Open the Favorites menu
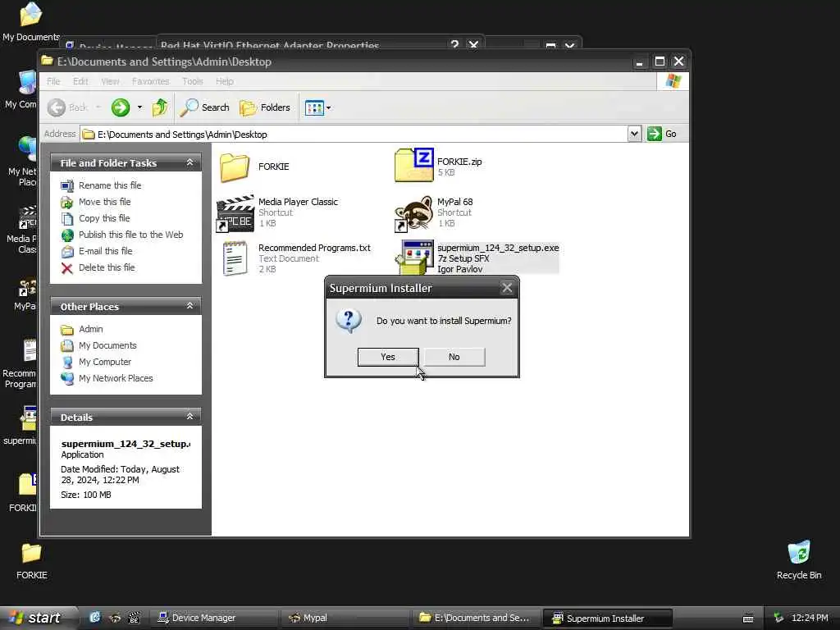The width and height of the screenshot is (840, 630). pyautogui.click(x=151, y=81)
